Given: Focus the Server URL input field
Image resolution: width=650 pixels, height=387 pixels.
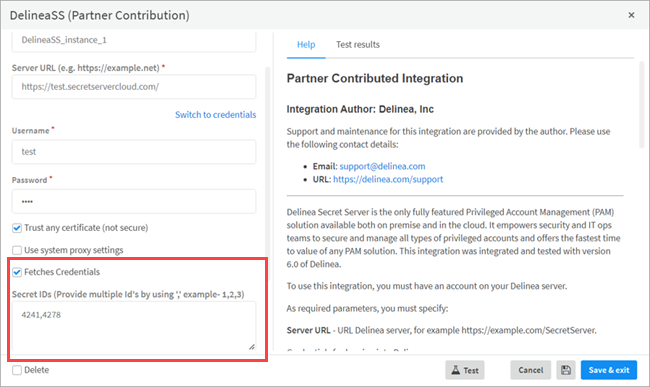Looking at the screenshot, I should [134, 87].
